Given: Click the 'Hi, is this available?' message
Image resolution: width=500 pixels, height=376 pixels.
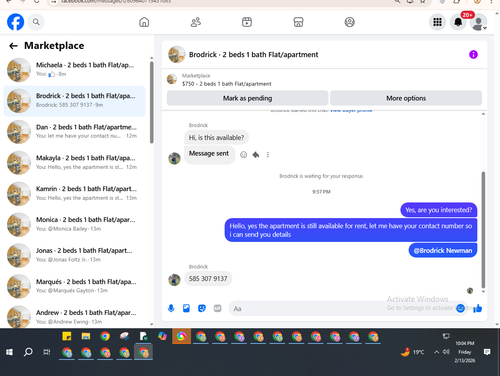Looking at the screenshot, I should tap(216, 137).
